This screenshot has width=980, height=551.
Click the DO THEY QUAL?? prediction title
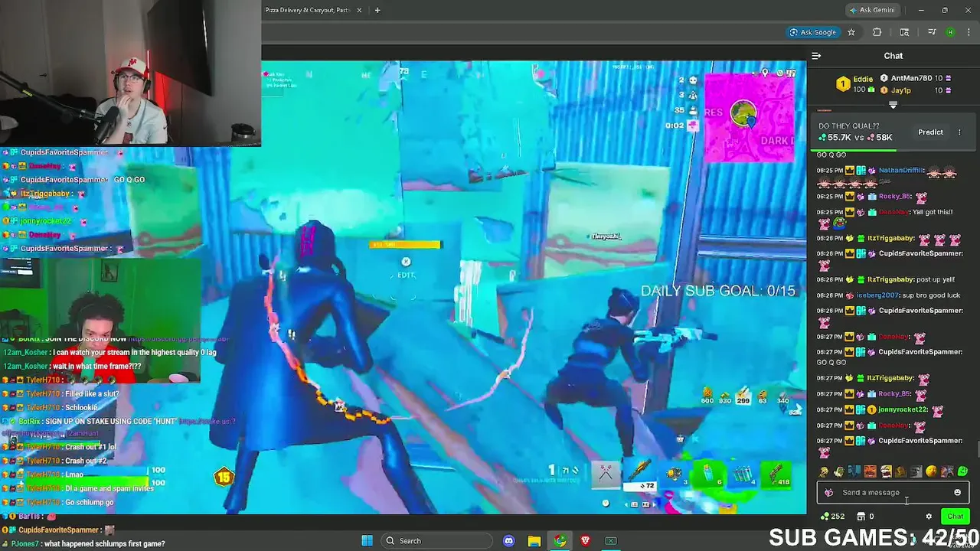849,126
